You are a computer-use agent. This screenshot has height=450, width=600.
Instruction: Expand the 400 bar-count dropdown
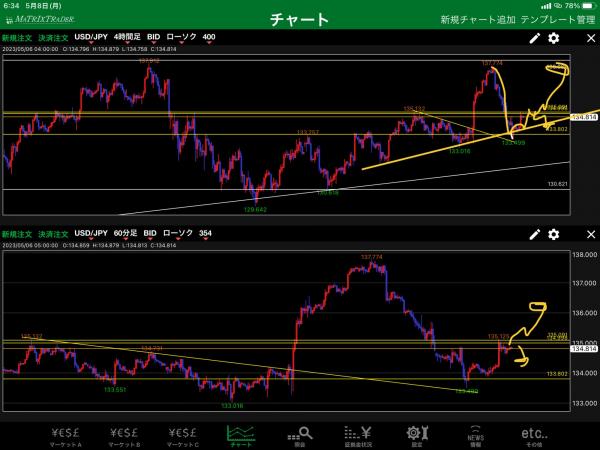coord(209,38)
